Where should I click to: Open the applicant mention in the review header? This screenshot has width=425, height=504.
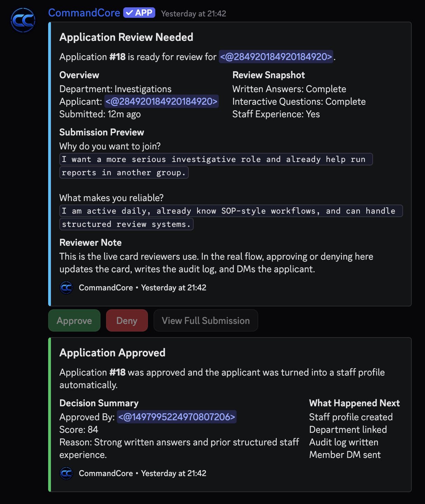click(276, 57)
